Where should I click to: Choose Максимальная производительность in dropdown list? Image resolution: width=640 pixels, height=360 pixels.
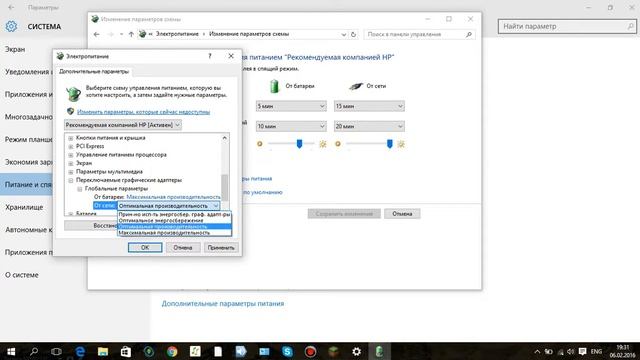coord(174,233)
